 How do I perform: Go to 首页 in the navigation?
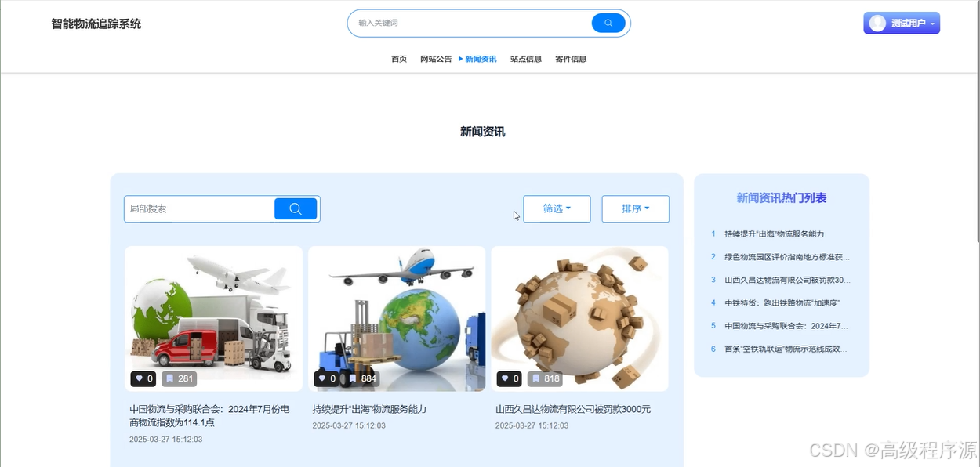point(399,59)
